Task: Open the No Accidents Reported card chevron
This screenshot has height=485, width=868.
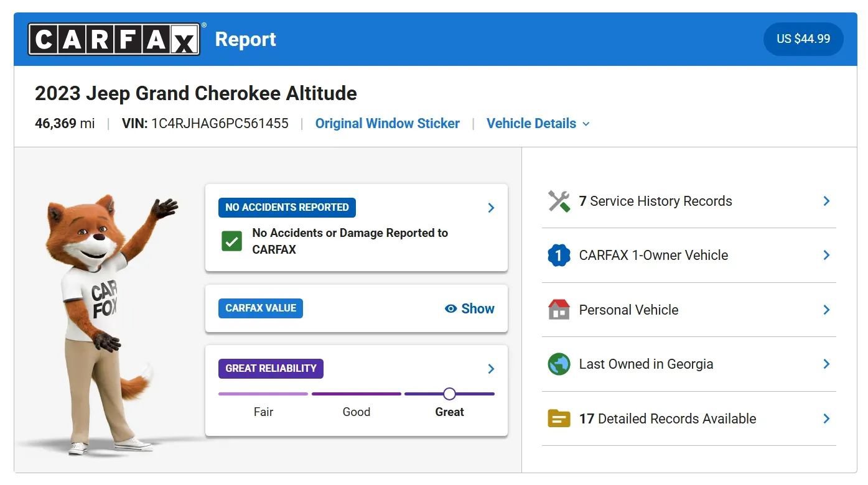Action: pyautogui.click(x=491, y=208)
